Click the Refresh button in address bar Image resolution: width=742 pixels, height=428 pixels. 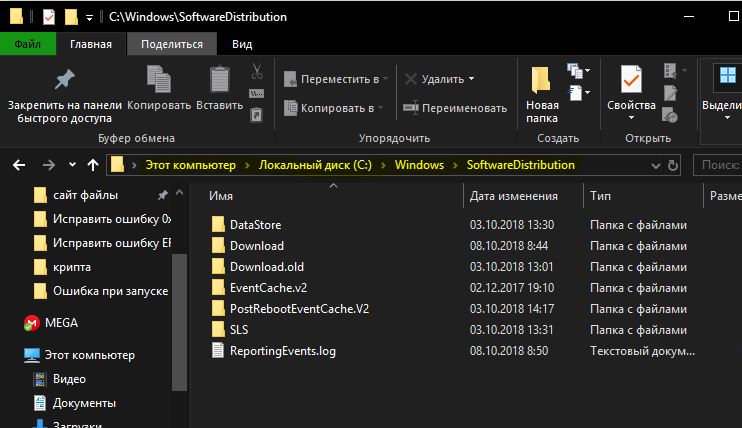(x=672, y=165)
